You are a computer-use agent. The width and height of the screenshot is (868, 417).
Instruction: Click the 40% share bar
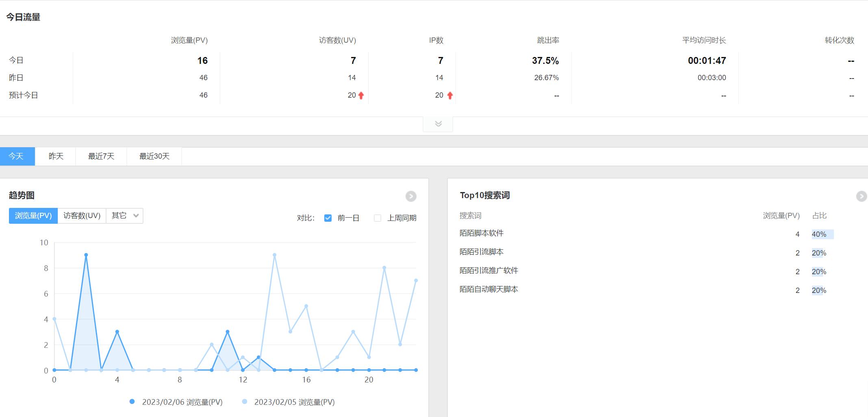[822, 234]
